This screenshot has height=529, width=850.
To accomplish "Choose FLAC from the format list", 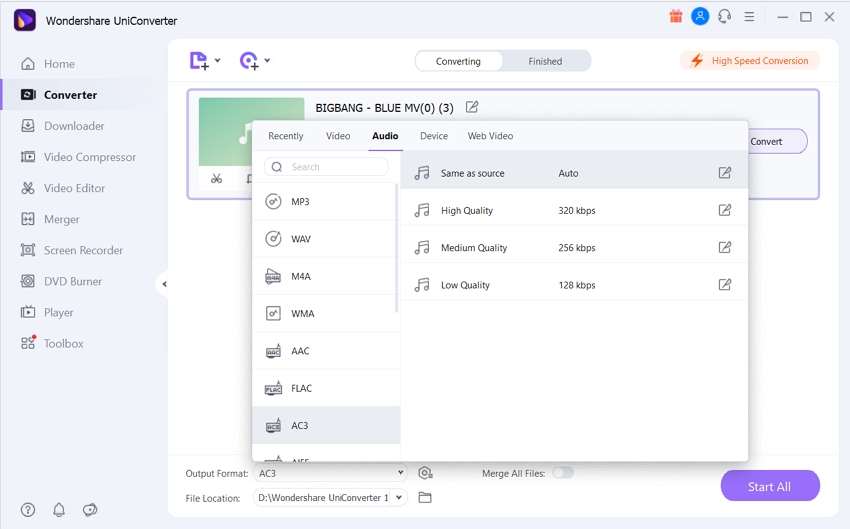I will (x=325, y=388).
